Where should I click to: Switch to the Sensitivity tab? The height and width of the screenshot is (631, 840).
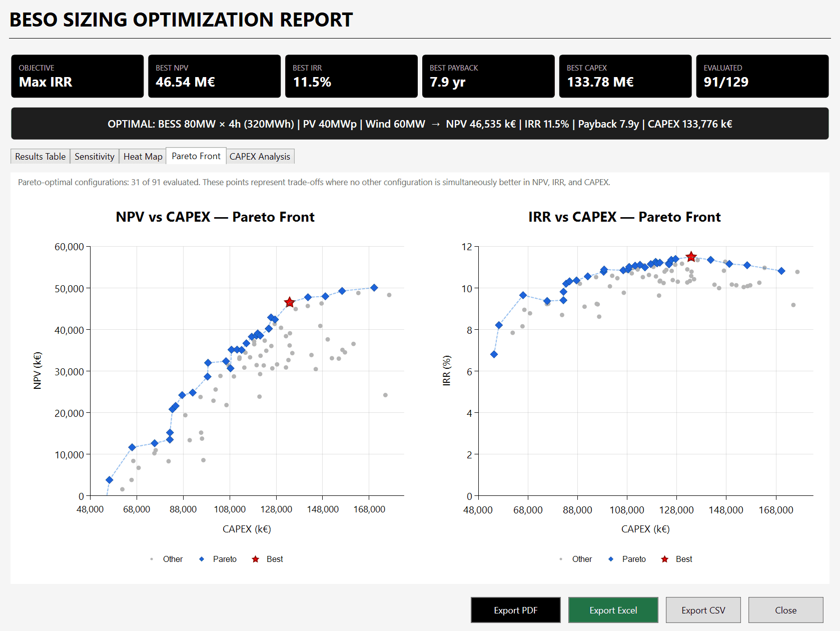click(94, 156)
